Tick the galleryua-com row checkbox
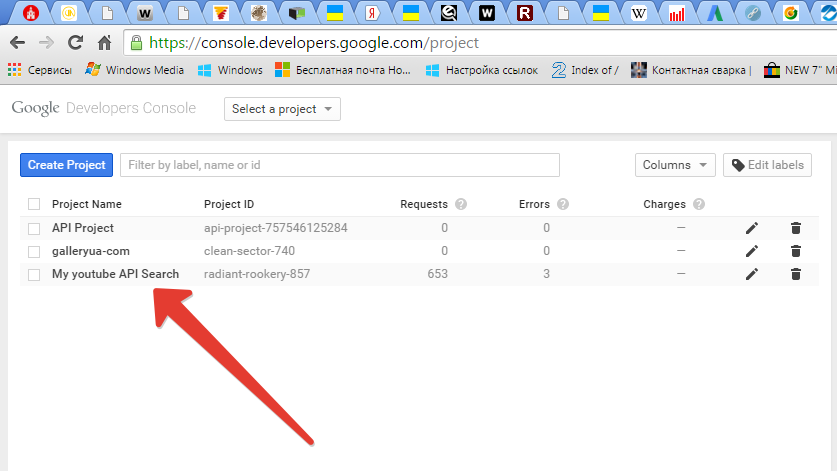Screen dimensions: 837x471 tap(34, 252)
